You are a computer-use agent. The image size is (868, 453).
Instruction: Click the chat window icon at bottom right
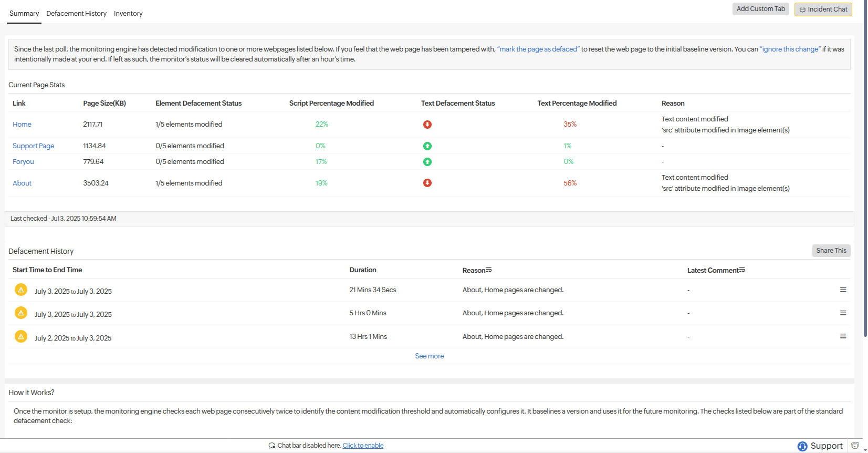click(x=855, y=446)
